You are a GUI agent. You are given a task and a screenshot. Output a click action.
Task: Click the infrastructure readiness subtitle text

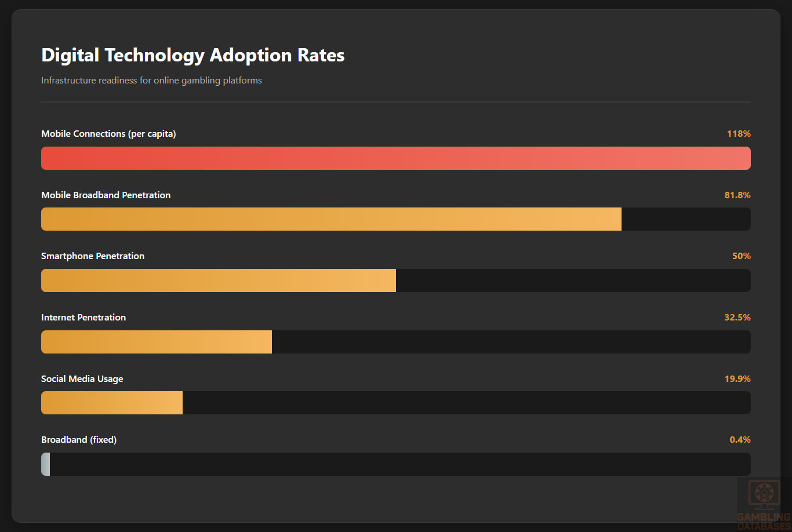point(151,81)
